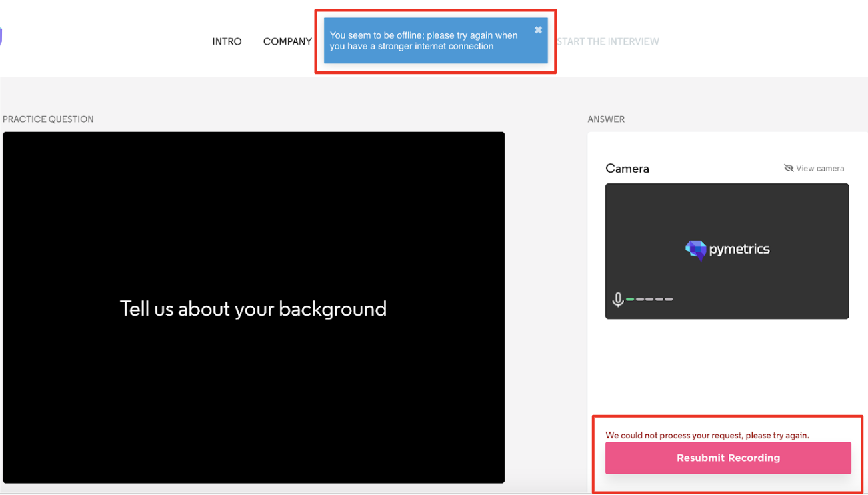Click the microphone icon in camera preview
This screenshot has height=495, width=868.
[x=618, y=300]
